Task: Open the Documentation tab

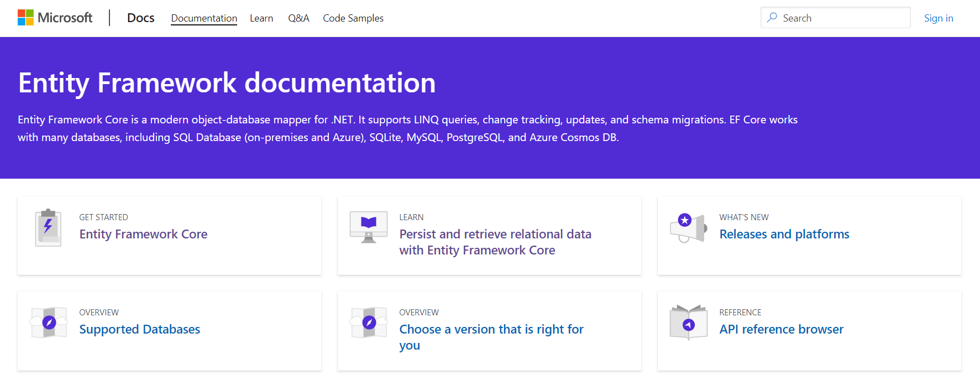Action: pos(204,18)
